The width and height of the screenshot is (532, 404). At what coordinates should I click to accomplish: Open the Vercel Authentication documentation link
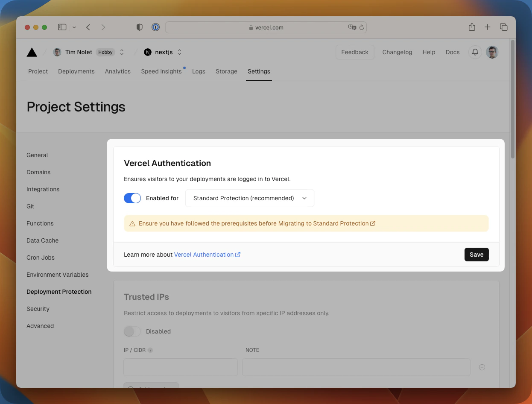(204, 254)
